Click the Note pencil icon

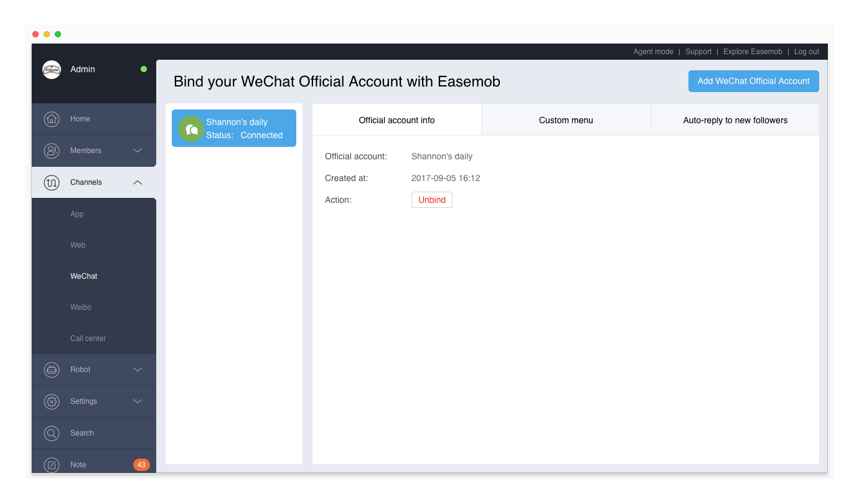point(52,465)
